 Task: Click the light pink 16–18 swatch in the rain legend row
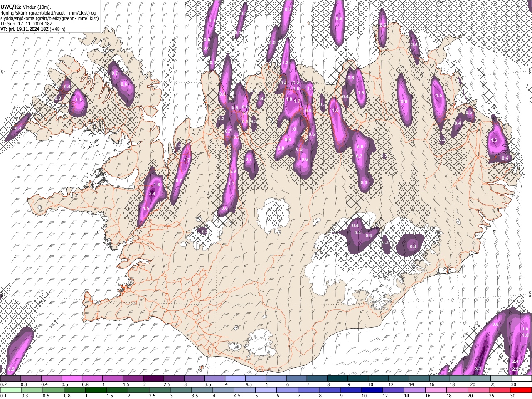pos(436,390)
